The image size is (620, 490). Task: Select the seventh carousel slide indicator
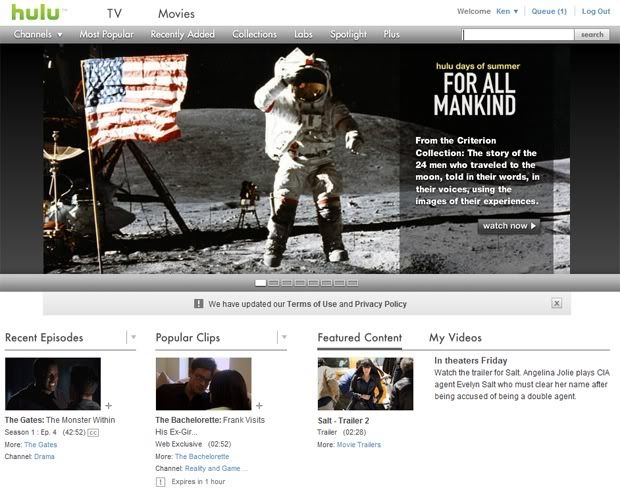340,283
